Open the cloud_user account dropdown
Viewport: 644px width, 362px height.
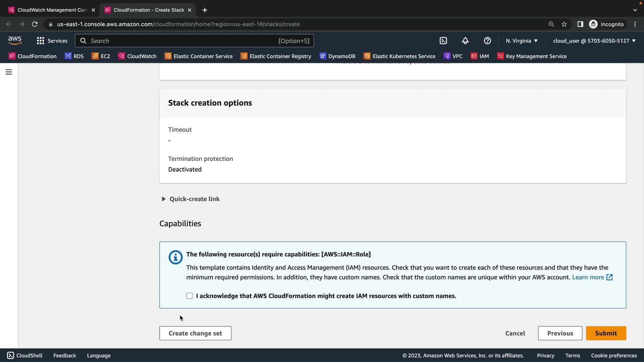[594, 41]
